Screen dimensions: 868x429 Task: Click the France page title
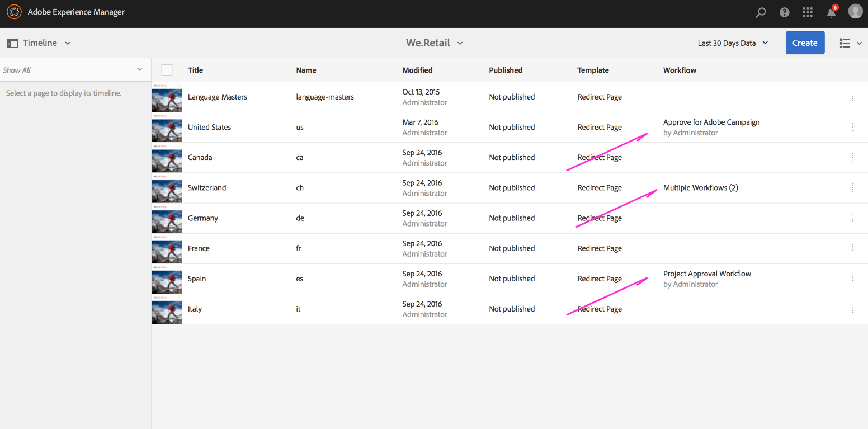point(199,248)
